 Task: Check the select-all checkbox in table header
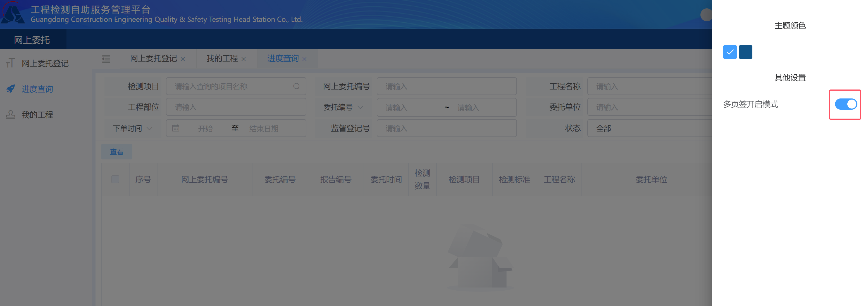[x=115, y=179]
